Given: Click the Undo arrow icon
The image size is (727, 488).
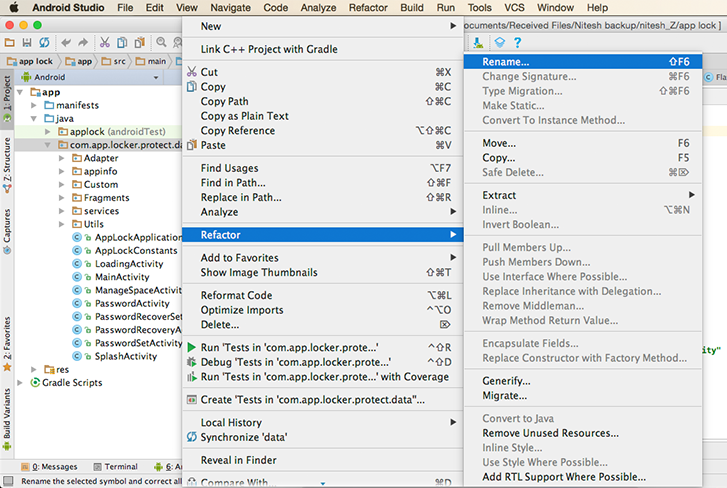Looking at the screenshot, I should (66, 43).
